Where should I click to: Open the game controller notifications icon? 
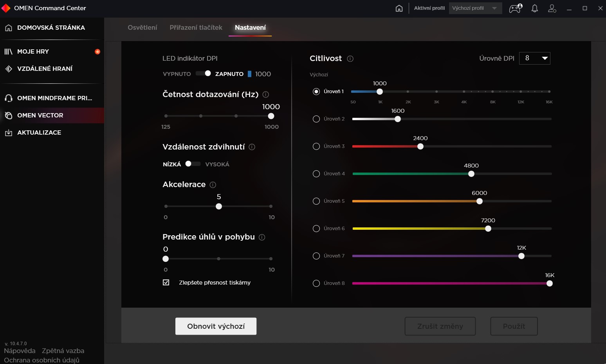pyautogui.click(x=515, y=8)
